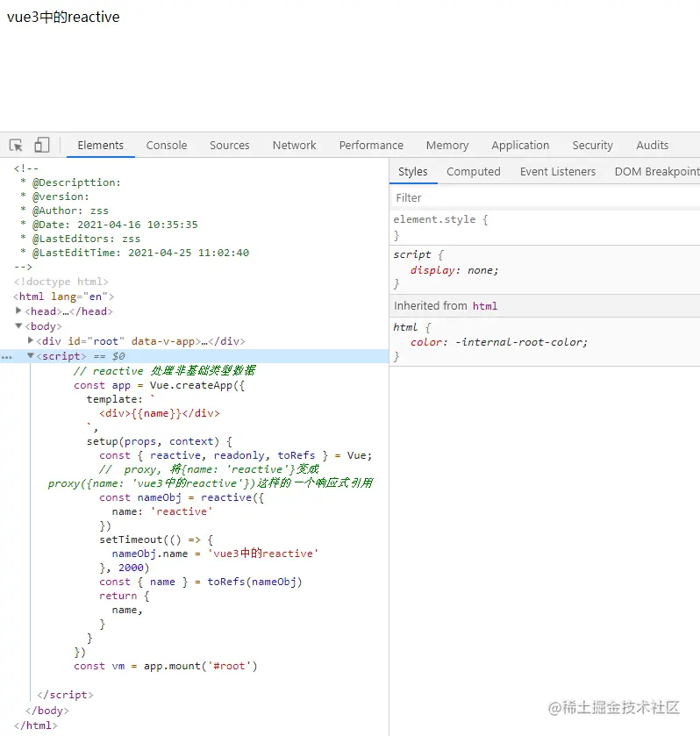Expand the div id root node
Image resolution: width=700 pixels, height=736 pixels.
click(30, 340)
